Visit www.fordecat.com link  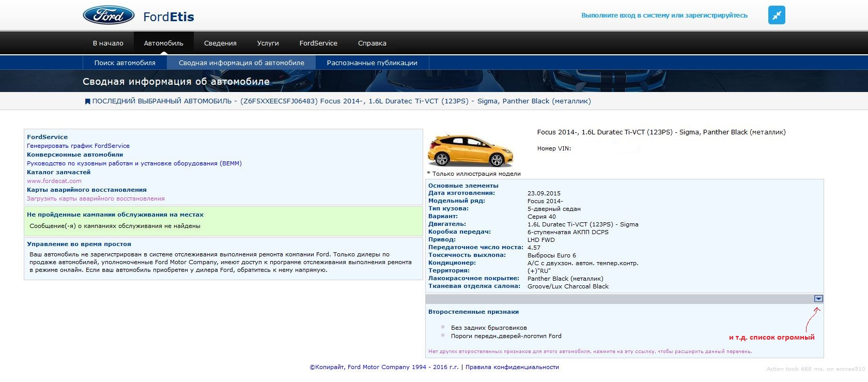pos(54,181)
